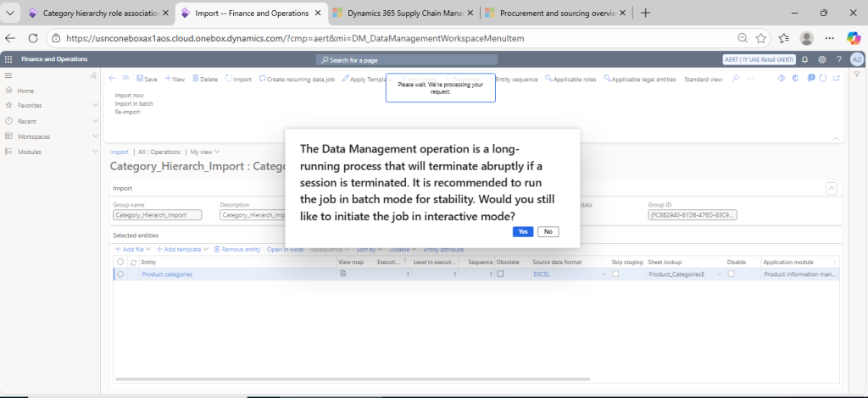
Task: Toggle the navigation pane hamburger icon
Action: 8,76
